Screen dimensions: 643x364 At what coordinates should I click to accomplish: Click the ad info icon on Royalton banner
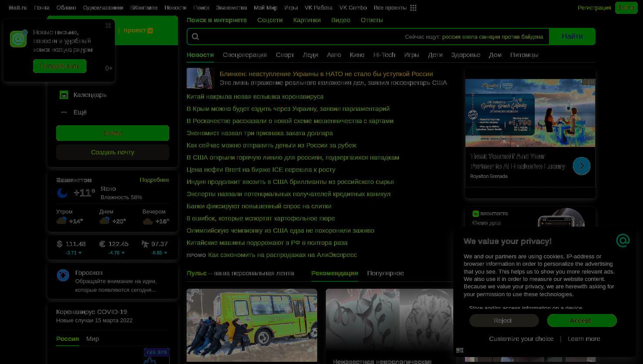coord(586,82)
